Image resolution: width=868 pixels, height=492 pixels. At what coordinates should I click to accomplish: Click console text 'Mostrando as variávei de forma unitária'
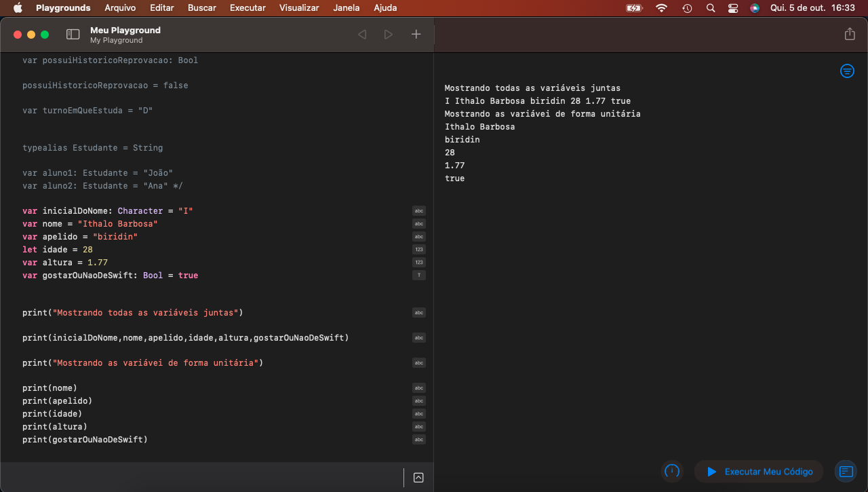click(542, 114)
